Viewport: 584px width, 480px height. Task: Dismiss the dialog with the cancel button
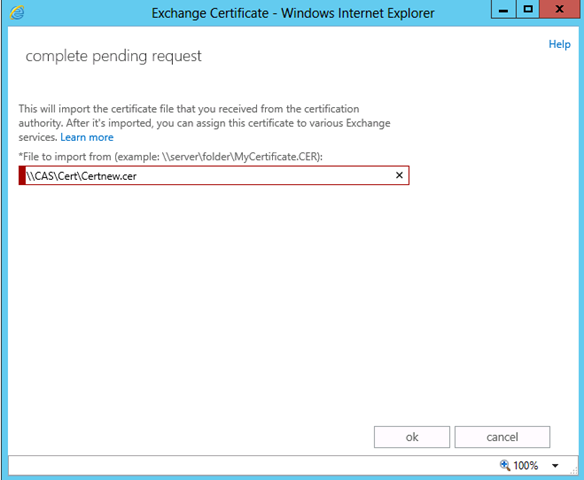tap(502, 437)
